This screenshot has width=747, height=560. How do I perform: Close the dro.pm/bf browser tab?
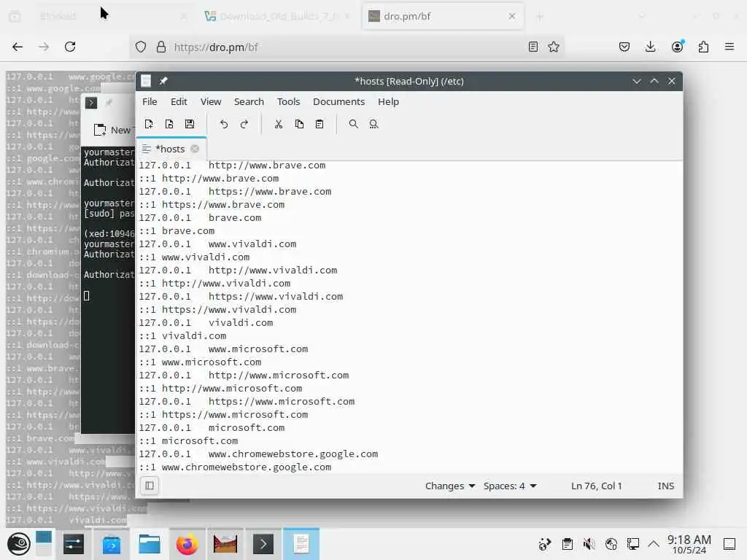[511, 16]
